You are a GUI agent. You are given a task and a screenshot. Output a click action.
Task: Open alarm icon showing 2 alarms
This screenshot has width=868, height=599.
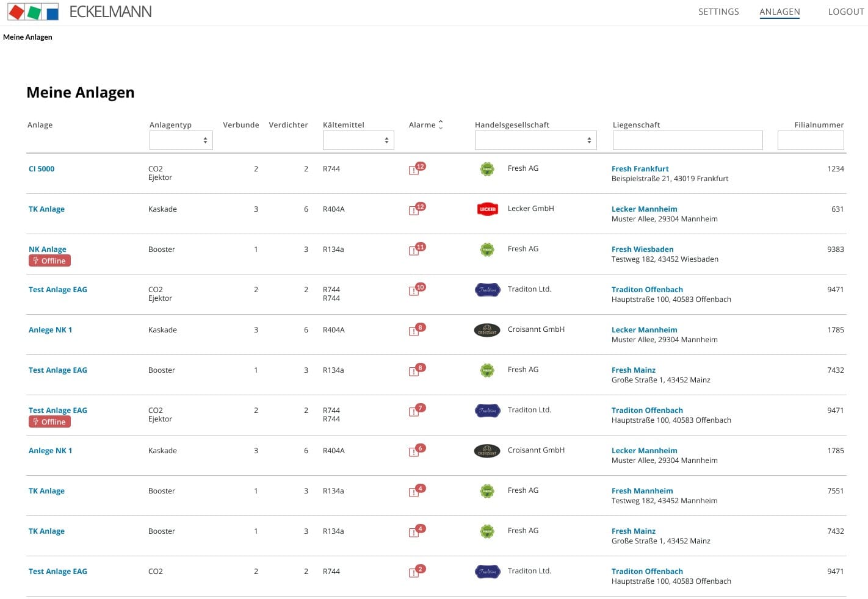tap(417, 572)
